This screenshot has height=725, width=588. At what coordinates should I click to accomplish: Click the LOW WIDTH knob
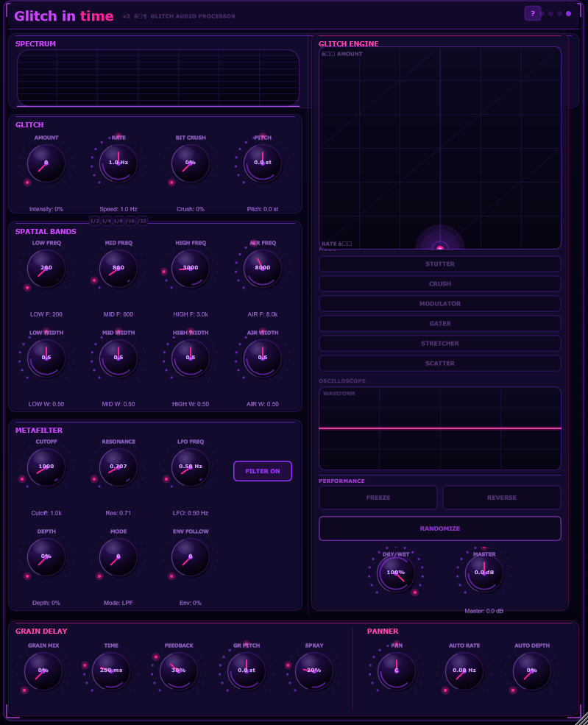click(x=46, y=358)
